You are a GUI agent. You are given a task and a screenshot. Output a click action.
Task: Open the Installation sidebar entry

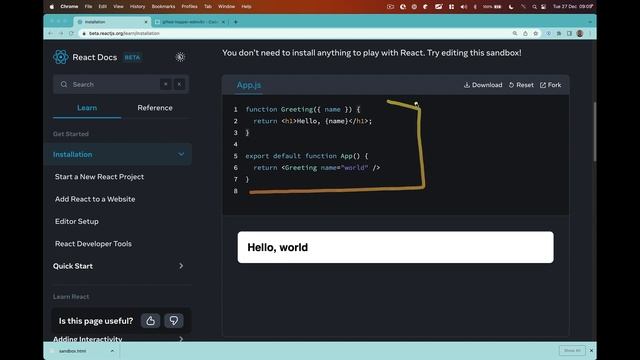click(x=118, y=154)
